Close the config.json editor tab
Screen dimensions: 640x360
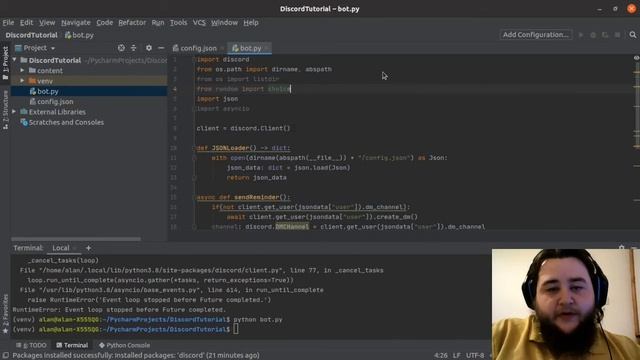point(222,49)
